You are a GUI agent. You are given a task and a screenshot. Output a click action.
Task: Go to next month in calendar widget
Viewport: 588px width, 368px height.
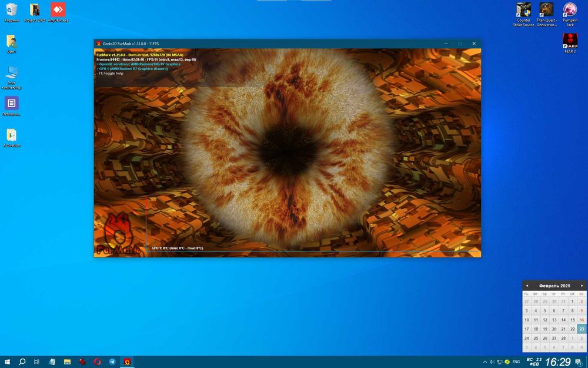coord(582,286)
